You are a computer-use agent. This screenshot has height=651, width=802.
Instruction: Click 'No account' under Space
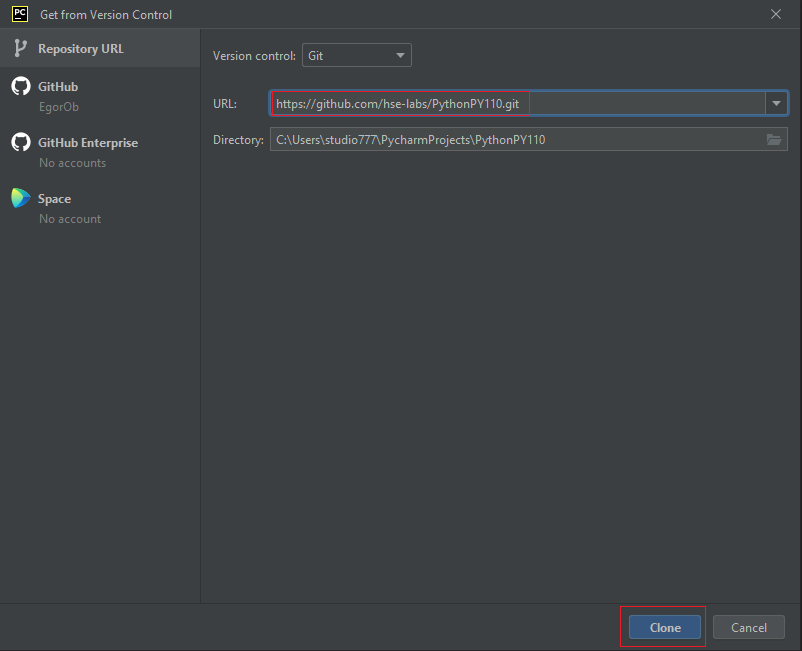[70, 219]
